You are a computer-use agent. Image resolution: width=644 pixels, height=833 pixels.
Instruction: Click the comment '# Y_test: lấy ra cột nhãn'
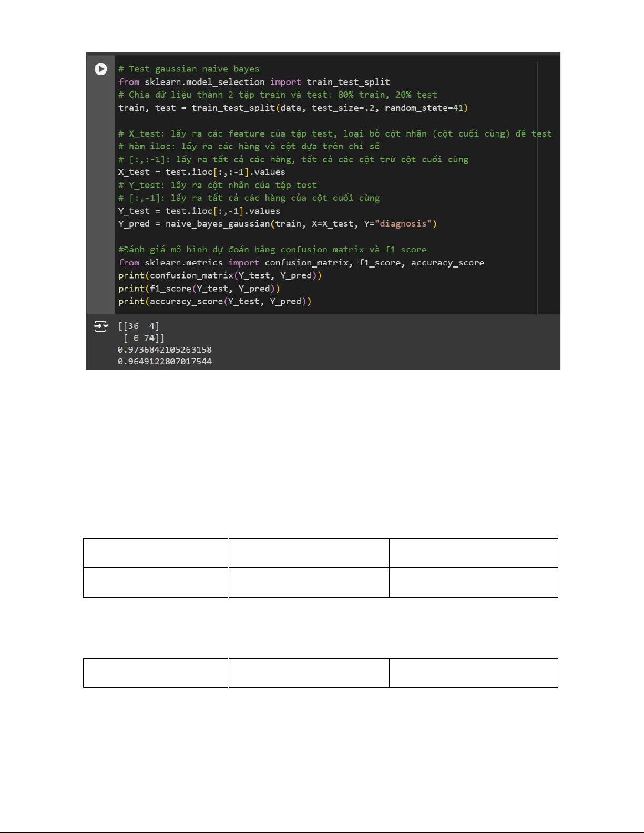(218, 185)
